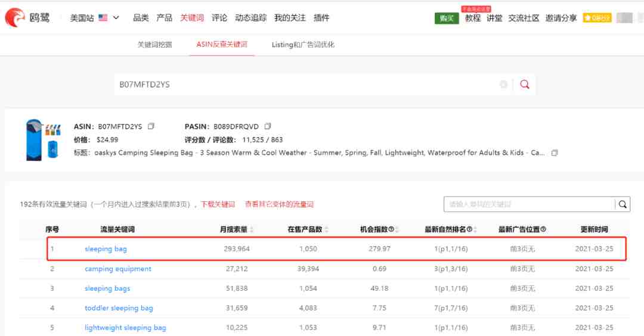Clear the ASIN search field

point(503,85)
